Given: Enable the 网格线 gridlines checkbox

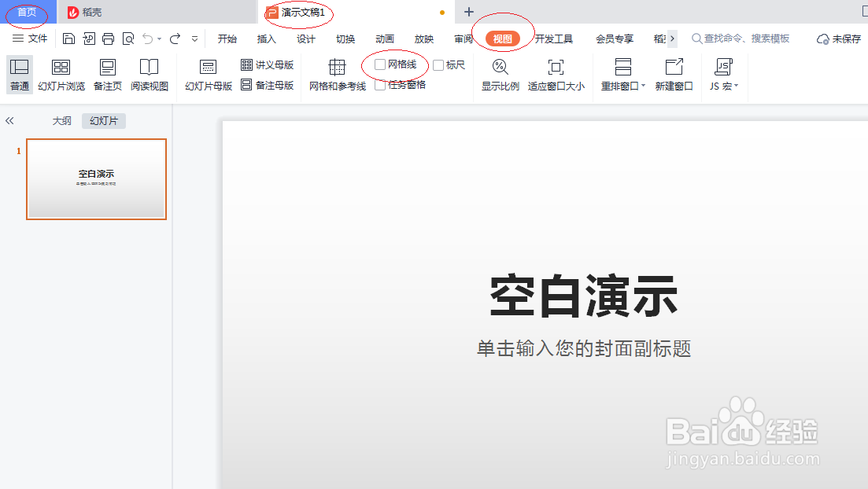Looking at the screenshot, I should 381,64.
